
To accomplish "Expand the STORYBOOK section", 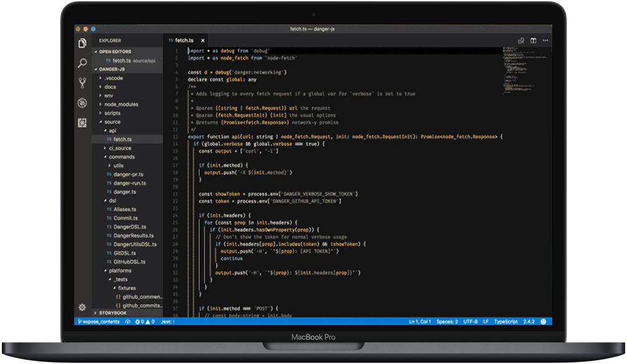I will pos(112,313).
